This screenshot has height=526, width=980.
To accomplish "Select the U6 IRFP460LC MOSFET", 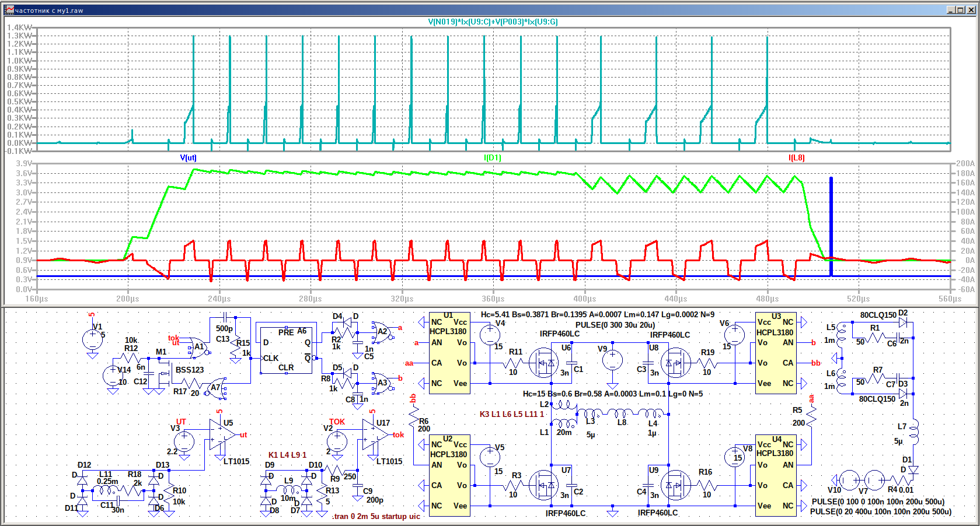I will (544, 363).
